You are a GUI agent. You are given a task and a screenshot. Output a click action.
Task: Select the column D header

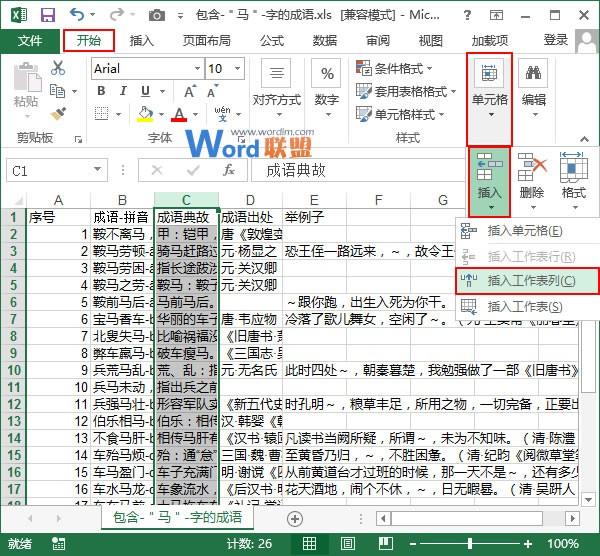coord(250,200)
